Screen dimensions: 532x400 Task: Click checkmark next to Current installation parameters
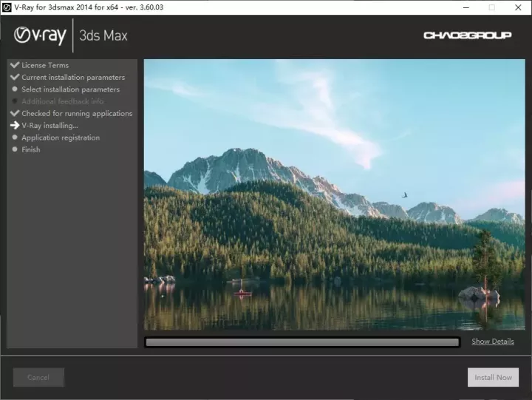pyautogui.click(x=14, y=77)
